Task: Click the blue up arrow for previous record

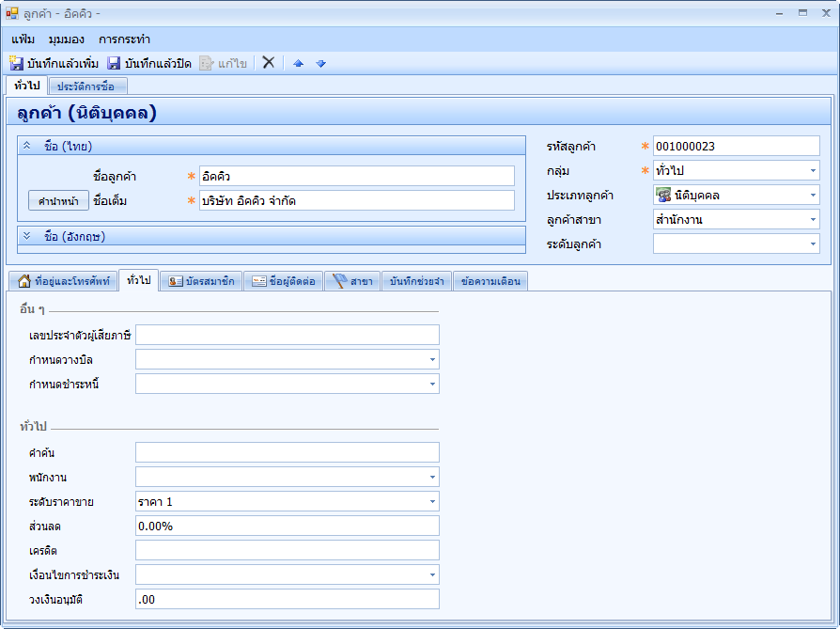Action: 299,63
